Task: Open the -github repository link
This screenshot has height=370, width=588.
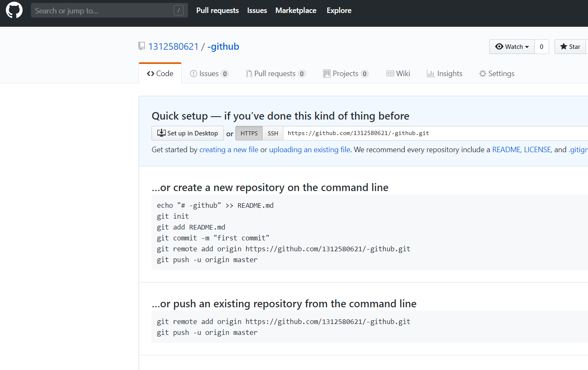Action: (x=223, y=46)
